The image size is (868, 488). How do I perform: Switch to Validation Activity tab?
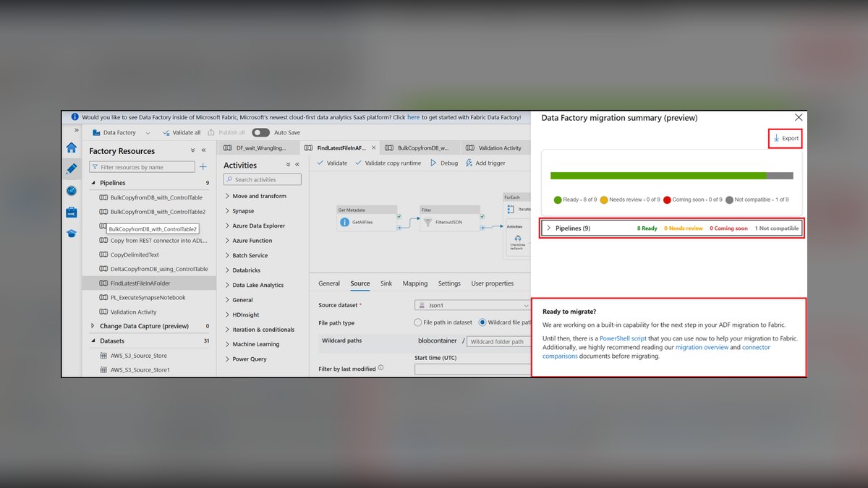coord(495,147)
